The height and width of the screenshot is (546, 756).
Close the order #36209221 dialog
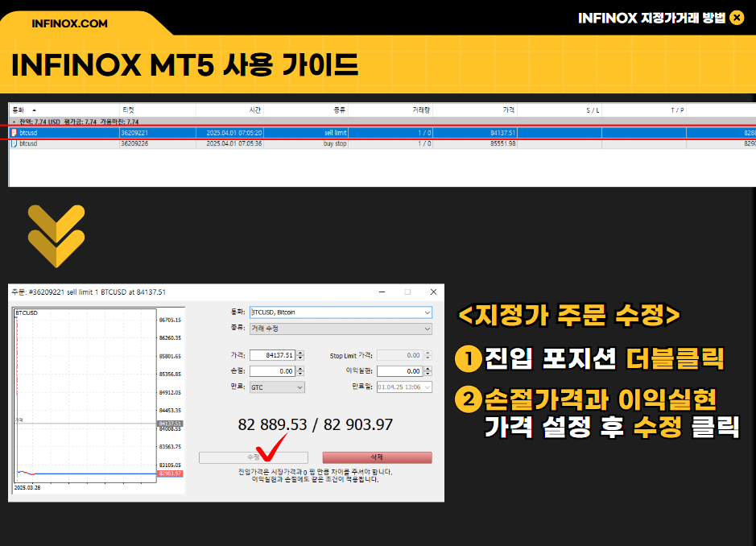[433, 292]
